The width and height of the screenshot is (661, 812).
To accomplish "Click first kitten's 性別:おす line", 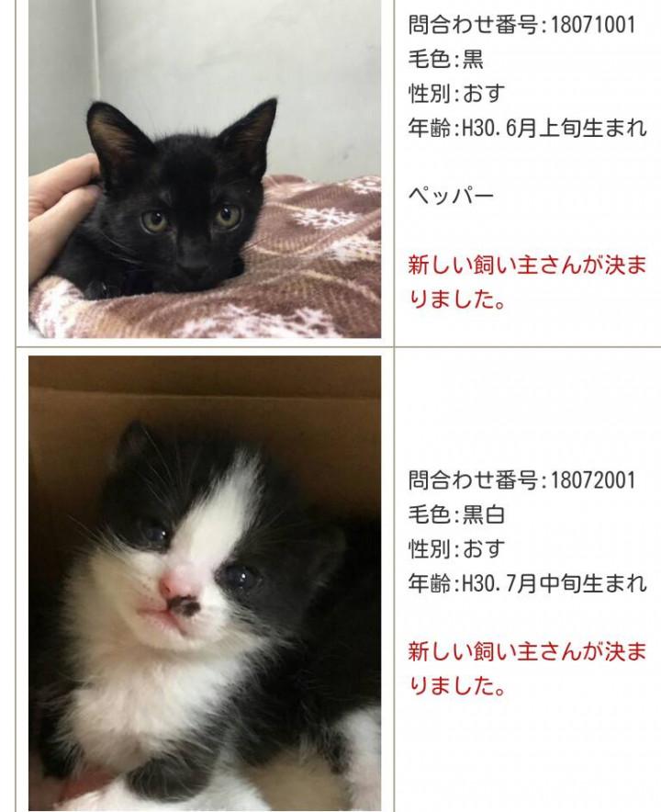I will coord(456,93).
